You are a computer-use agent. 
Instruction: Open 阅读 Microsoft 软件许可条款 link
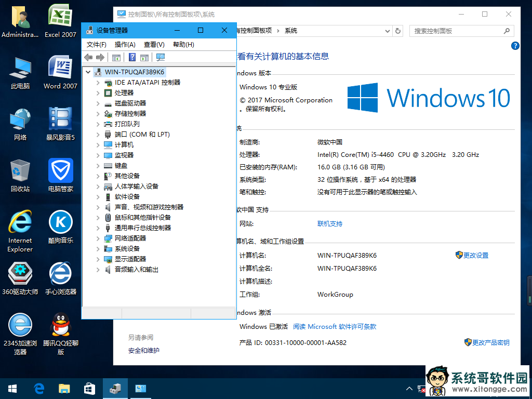click(335, 326)
